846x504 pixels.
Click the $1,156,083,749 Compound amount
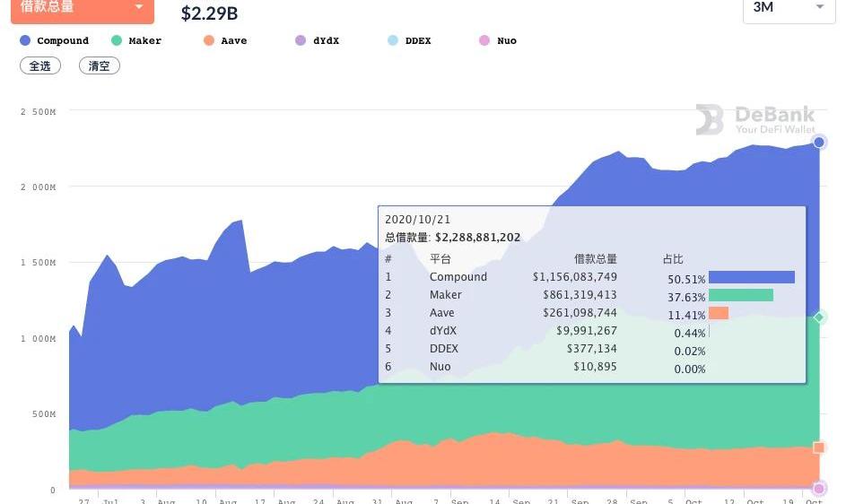[x=574, y=277]
